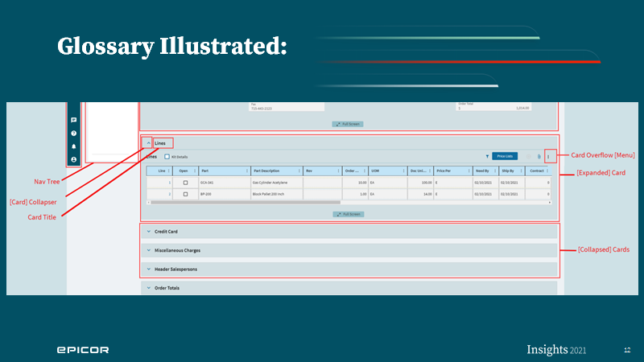Open the chat messages icon in sidebar
This screenshot has width=644, height=362.
coord(74,120)
